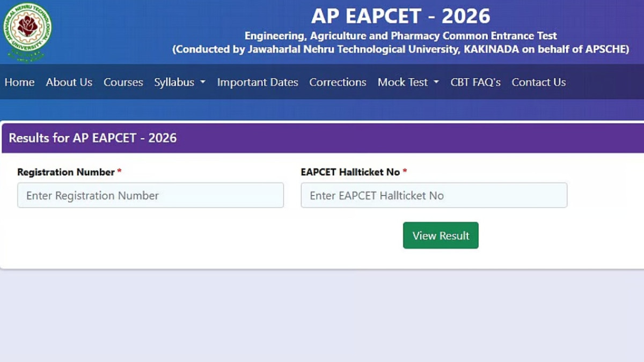
Task: Click the 'AP EAPCET - 2026' title
Action: pos(401,16)
